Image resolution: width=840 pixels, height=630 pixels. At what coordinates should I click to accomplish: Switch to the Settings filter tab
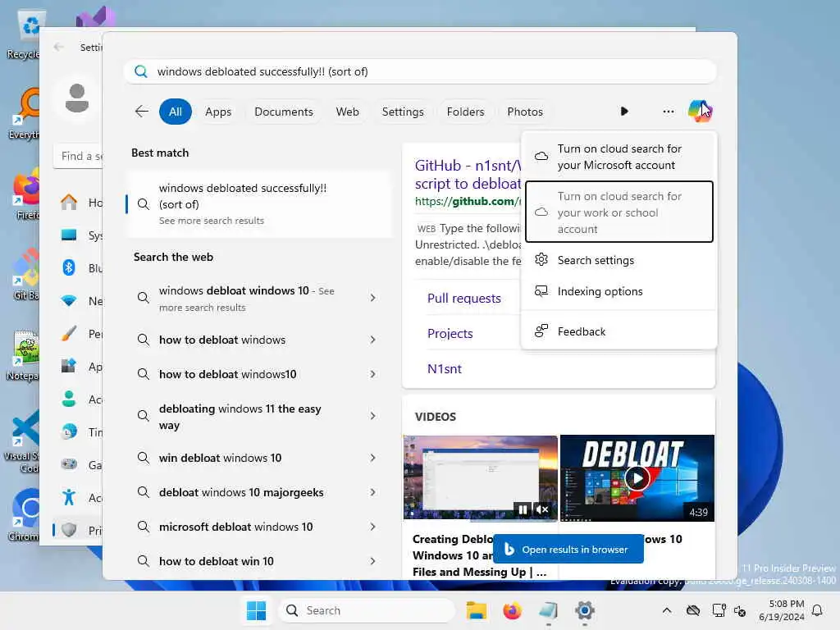tap(403, 112)
